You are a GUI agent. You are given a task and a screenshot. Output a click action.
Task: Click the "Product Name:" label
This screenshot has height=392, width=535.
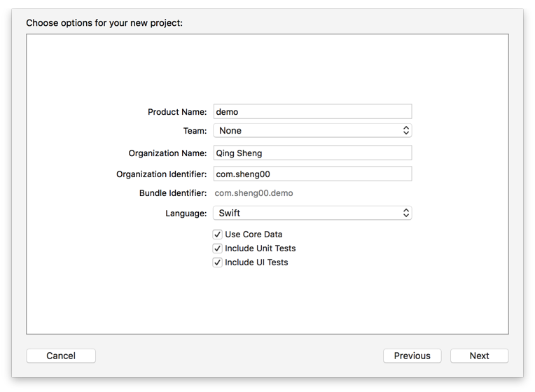tap(177, 112)
